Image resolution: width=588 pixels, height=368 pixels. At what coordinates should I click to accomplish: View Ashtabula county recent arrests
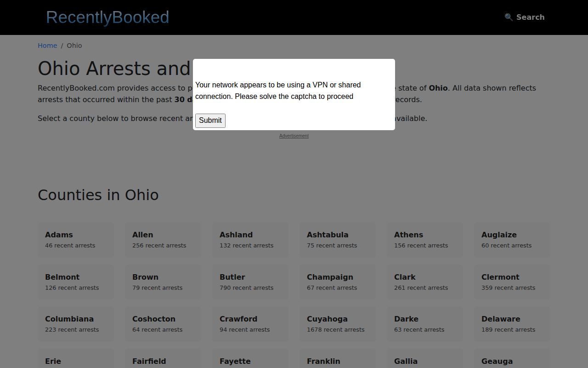(x=338, y=240)
